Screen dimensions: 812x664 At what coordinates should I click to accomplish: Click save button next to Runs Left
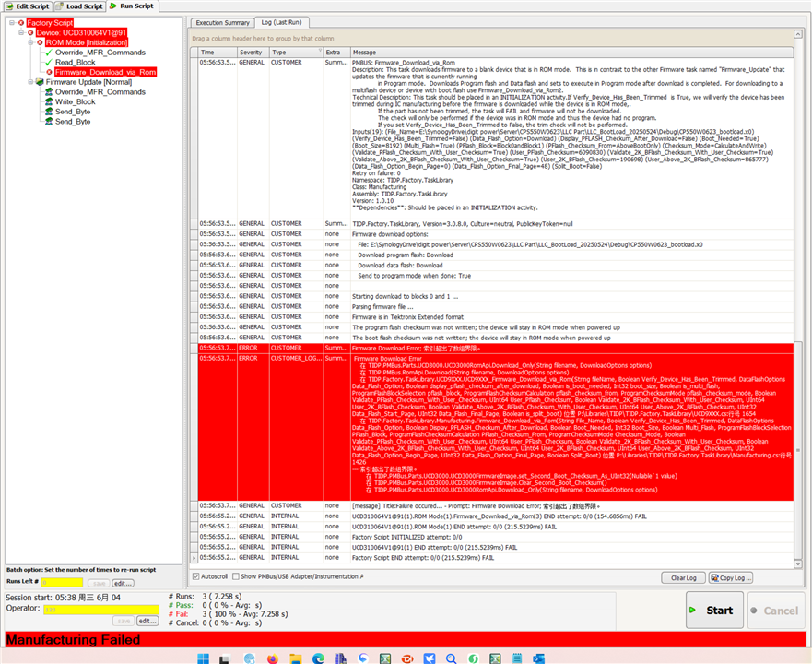pyautogui.click(x=99, y=583)
